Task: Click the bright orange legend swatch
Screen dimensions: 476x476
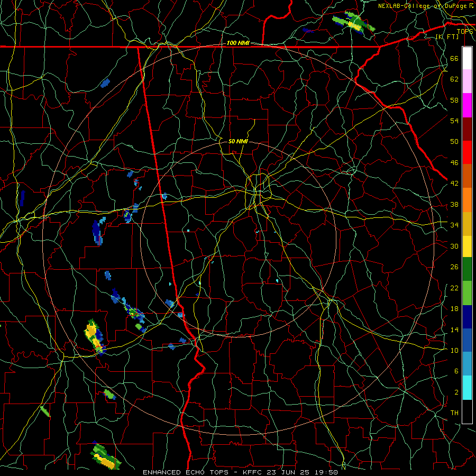Action: click(467, 200)
